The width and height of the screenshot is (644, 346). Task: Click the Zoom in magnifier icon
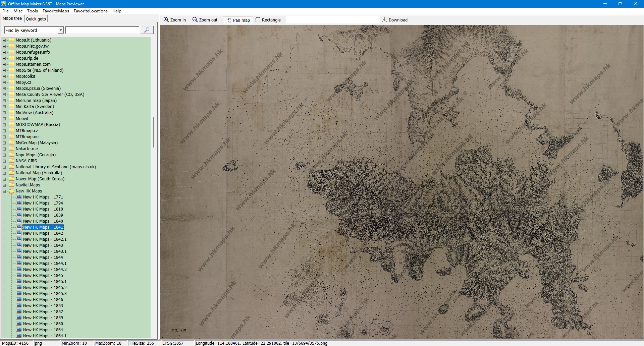tap(166, 20)
